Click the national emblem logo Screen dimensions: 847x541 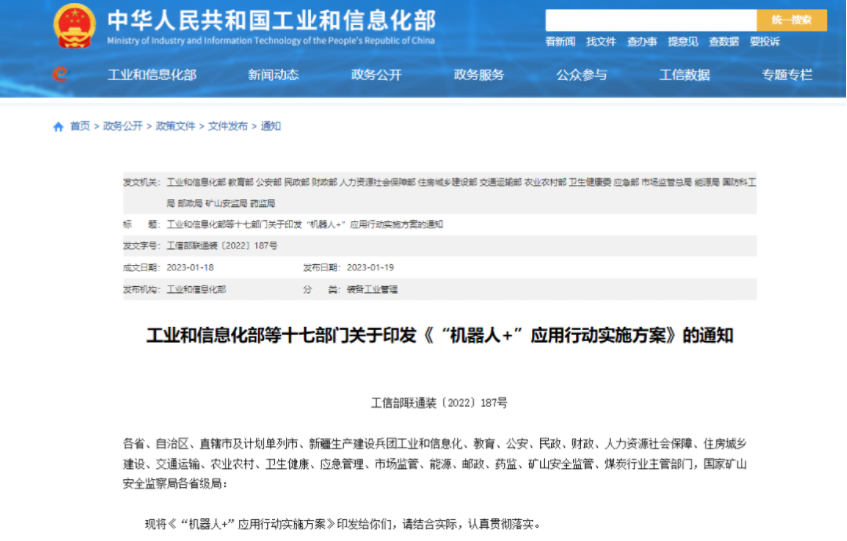click(73, 25)
